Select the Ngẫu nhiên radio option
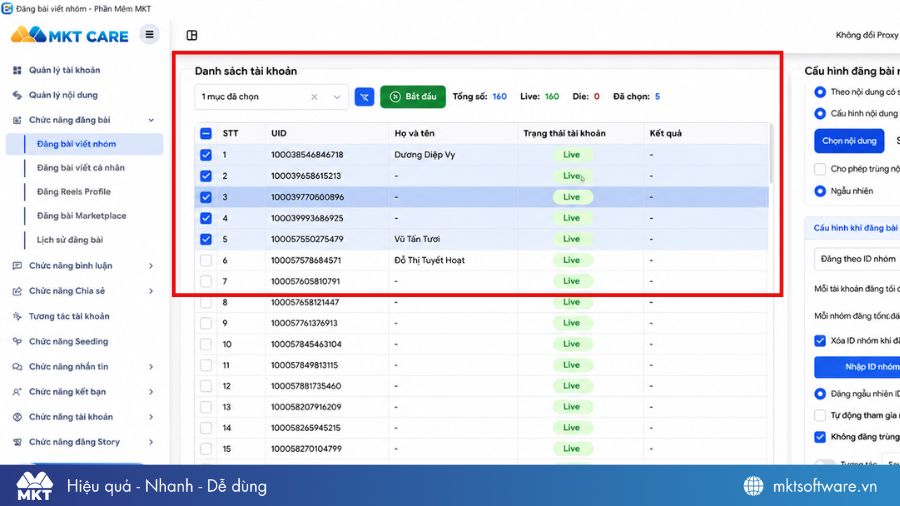 [820, 191]
